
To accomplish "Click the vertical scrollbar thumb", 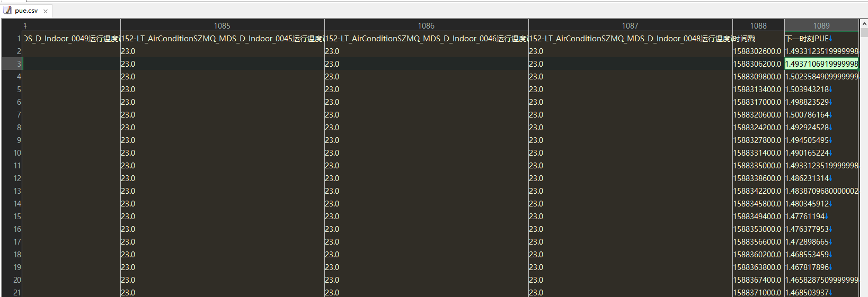I will 864,33.
